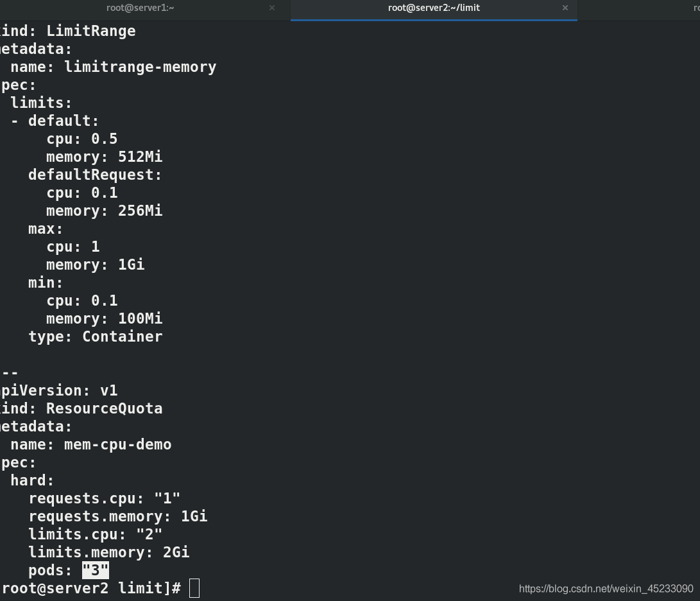The height and width of the screenshot is (601, 700).
Task: Click the defaultRequest memory 256Mi value
Action: click(140, 211)
